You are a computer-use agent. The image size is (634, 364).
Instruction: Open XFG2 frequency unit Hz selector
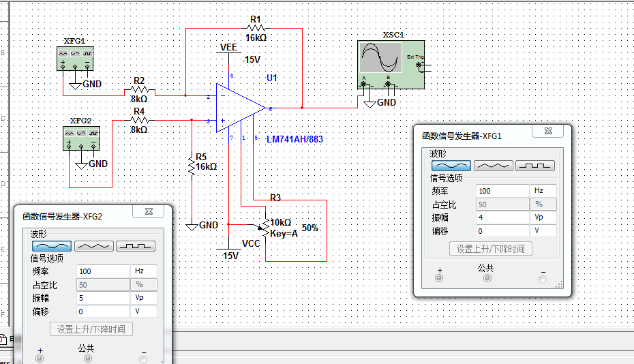tap(144, 271)
